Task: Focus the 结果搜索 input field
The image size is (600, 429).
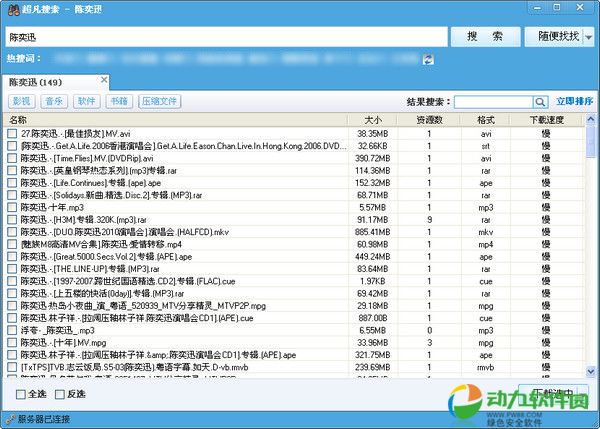Action: coord(493,102)
